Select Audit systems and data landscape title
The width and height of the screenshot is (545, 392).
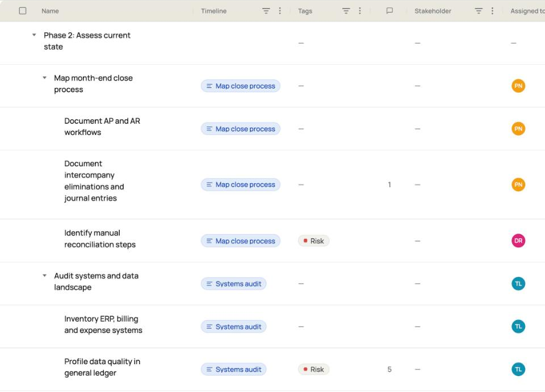click(x=97, y=281)
